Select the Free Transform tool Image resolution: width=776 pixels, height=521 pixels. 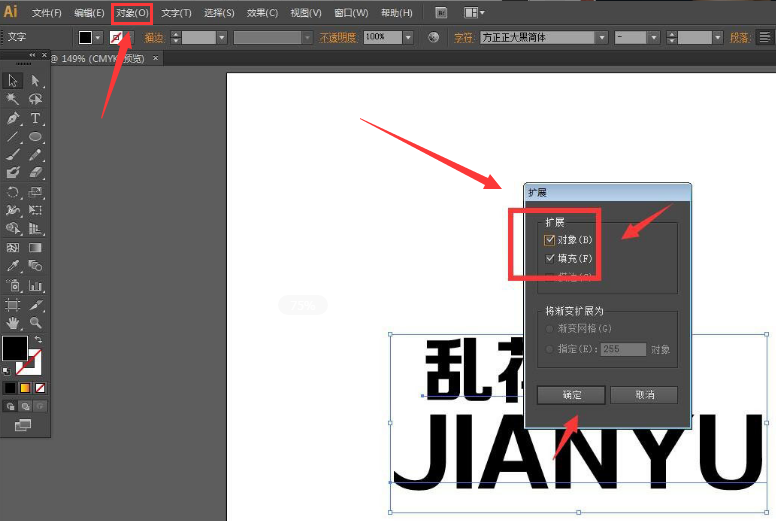coord(35,210)
